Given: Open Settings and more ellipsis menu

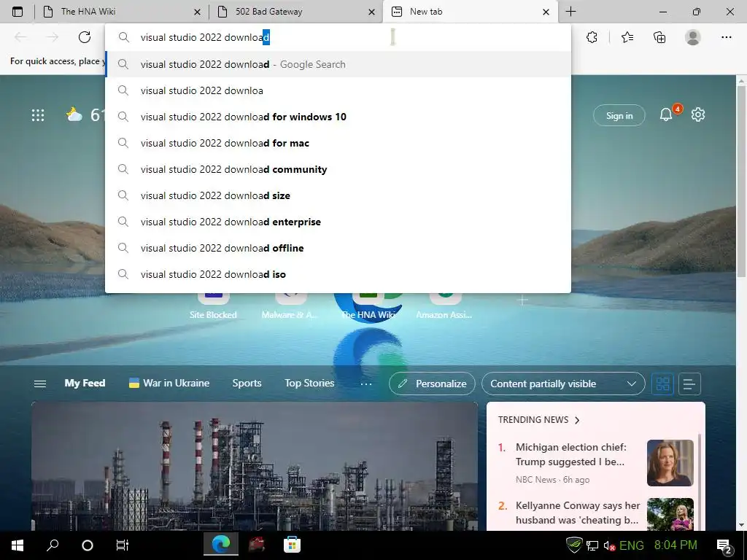Looking at the screenshot, I should pyautogui.click(x=726, y=37).
